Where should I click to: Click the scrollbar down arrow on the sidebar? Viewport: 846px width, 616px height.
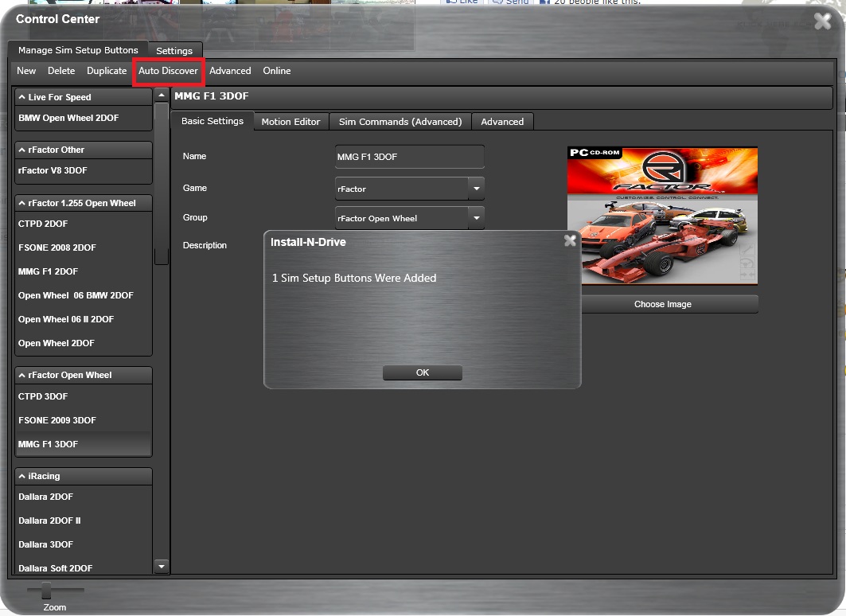click(x=161, y=567)
